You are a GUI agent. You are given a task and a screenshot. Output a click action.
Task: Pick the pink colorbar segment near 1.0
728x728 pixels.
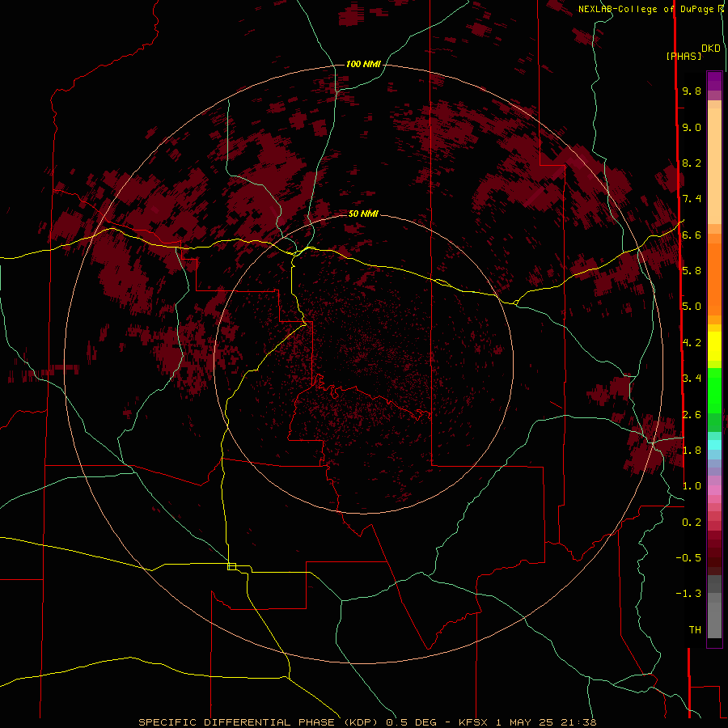tap(714, 490)
